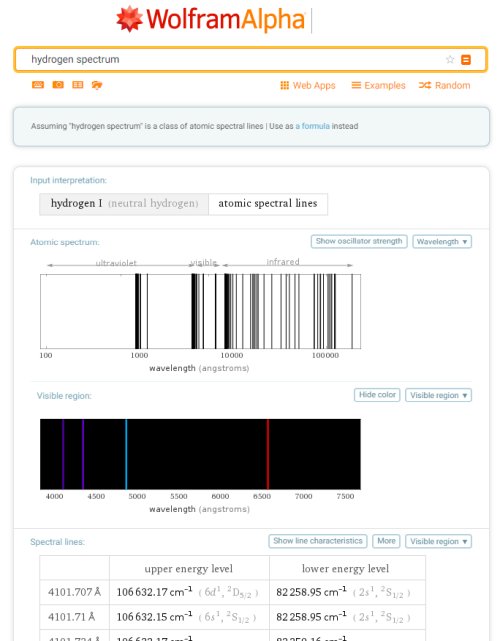Open Visible region dropdown above color spectrum
Viewport: 500px width, 641px height.
point(438,395)
